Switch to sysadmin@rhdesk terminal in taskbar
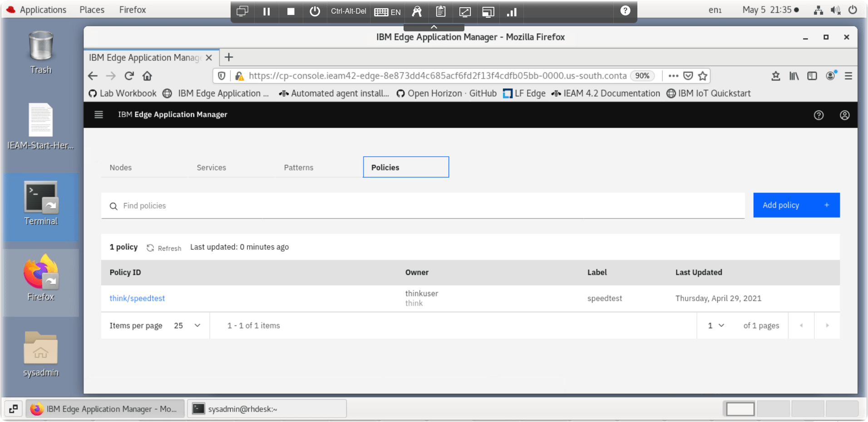Screen dimensions: 868x422 [x=267, y=409]
